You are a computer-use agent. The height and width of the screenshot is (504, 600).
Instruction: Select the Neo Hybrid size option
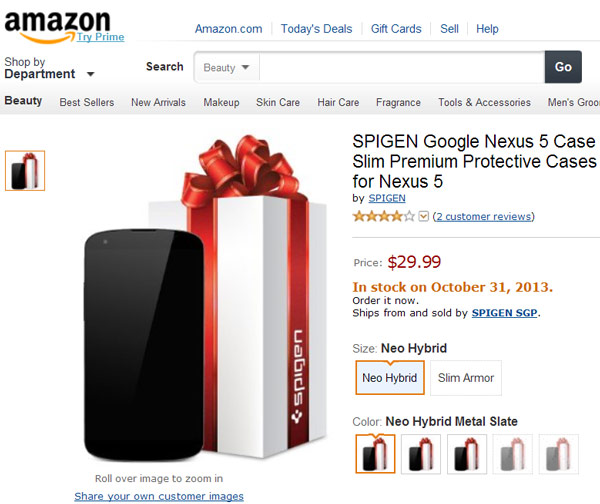point(390,378)
